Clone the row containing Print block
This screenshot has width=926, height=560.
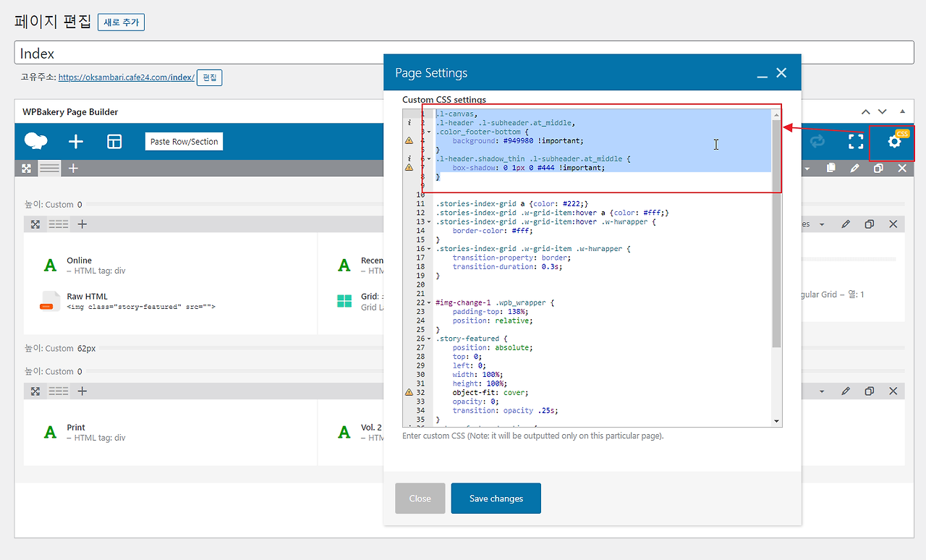pos(870,391)
